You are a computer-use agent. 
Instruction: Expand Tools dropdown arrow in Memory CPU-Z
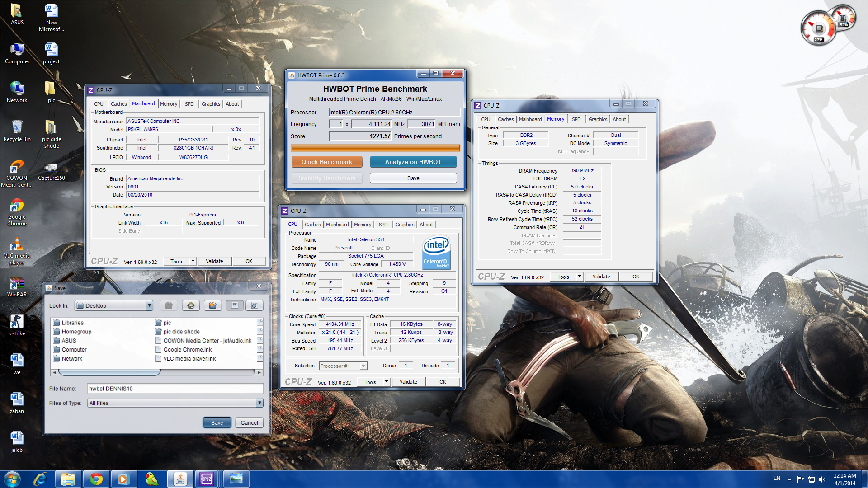(x=580, y=277)
